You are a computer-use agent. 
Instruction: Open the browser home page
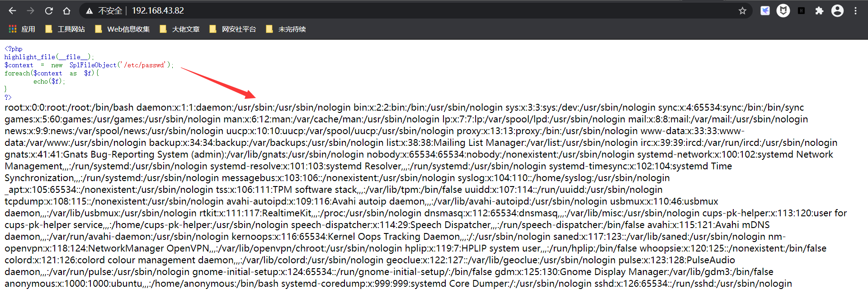[66, 11]
